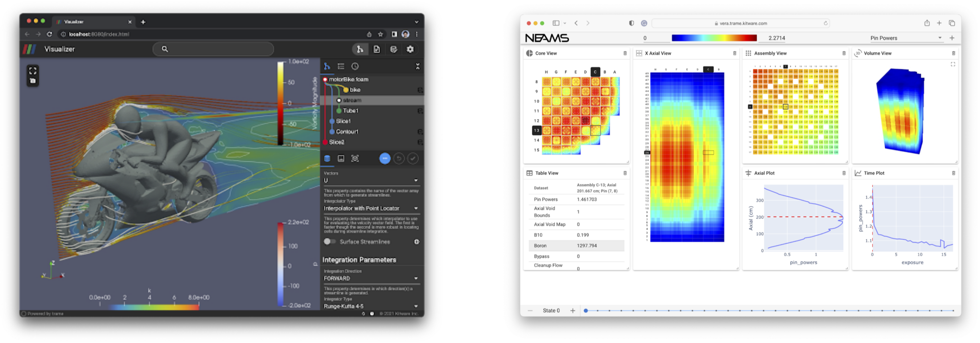Image resolution: width=980 pixels, height=343 pixels.
Task: Click the State 0 plus button
Action: tap(572, 311)
